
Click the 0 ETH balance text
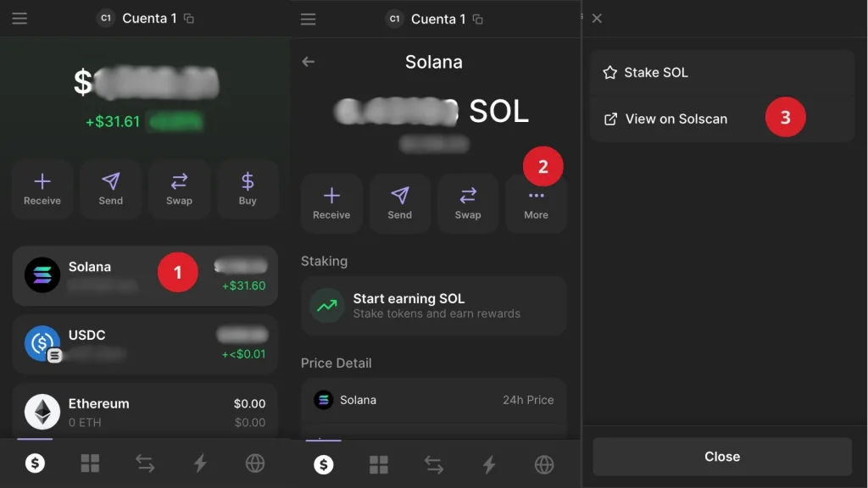pyautogui.click(x=85, y=422)
